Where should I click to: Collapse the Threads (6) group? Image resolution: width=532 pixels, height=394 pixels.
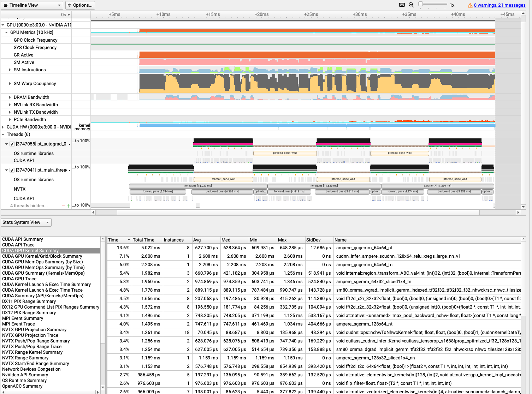(3, 135)
